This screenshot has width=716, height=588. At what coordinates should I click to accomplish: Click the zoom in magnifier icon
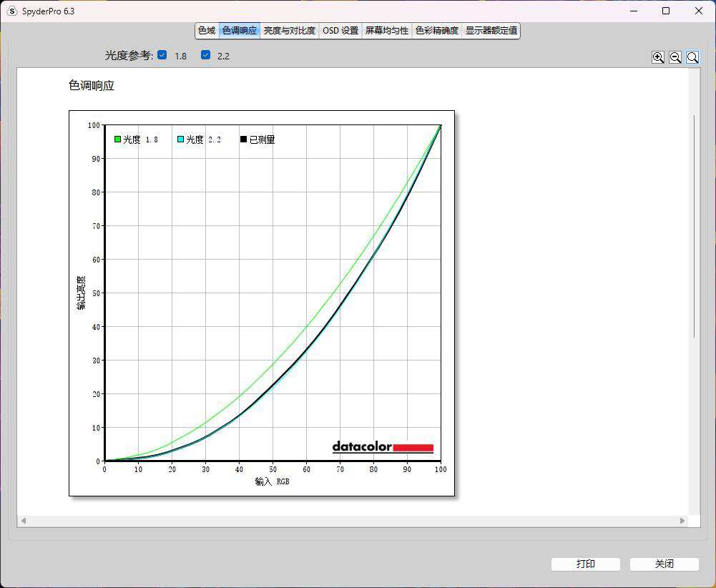657,57
